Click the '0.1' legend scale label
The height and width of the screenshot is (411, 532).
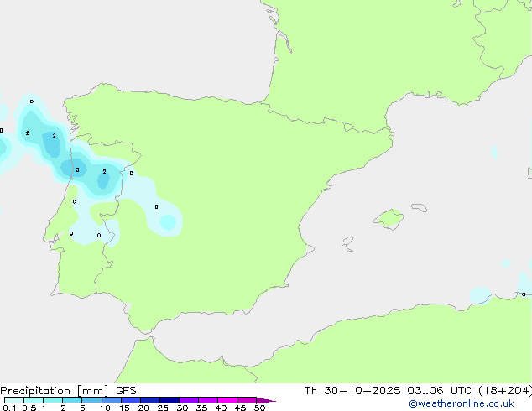tap(9, 408)
